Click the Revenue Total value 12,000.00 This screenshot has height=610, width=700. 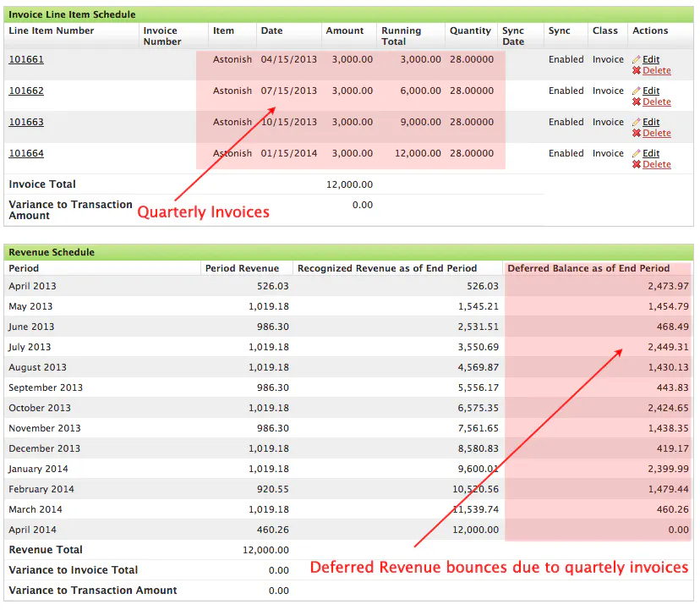[x=265, y=550]
